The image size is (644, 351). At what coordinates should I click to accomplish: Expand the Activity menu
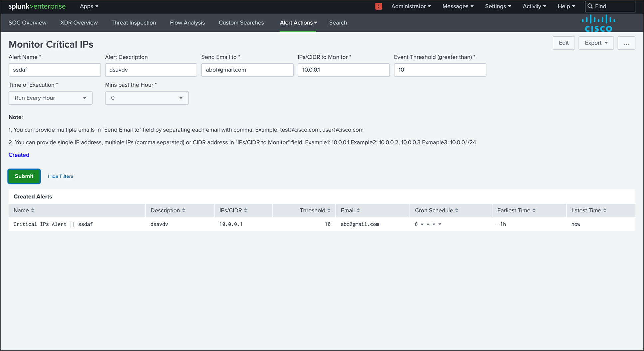click(534, 6)
